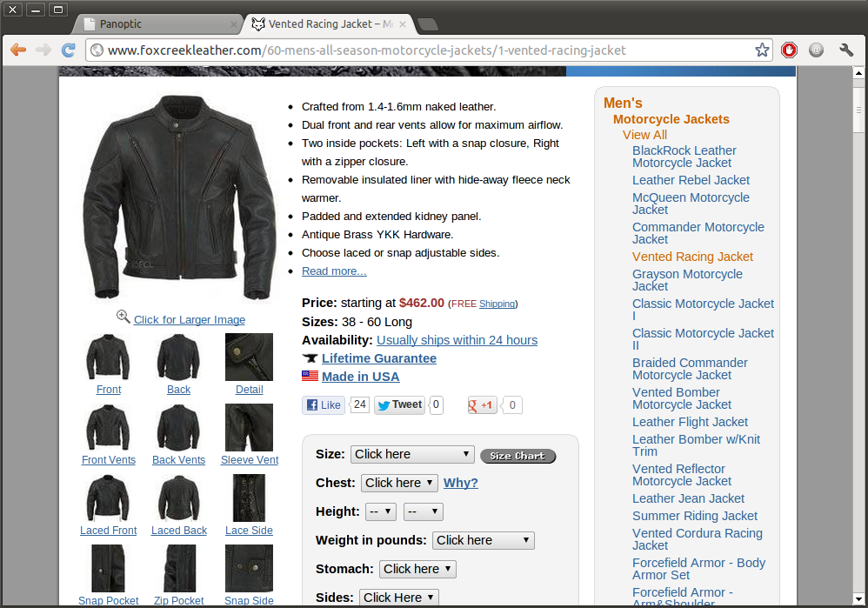Screen dimensions: 868x608
Task: Open Vented Bomber Motorcycle Jacket link
Action: pos(682,398)
